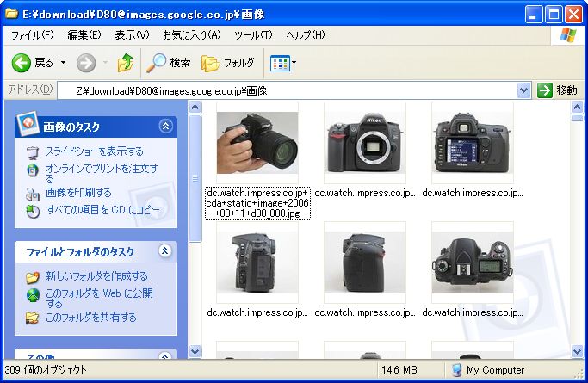This screenshot has height=383, width=588.
Task: Click the Windows flag logo
Action: (568, 35)
